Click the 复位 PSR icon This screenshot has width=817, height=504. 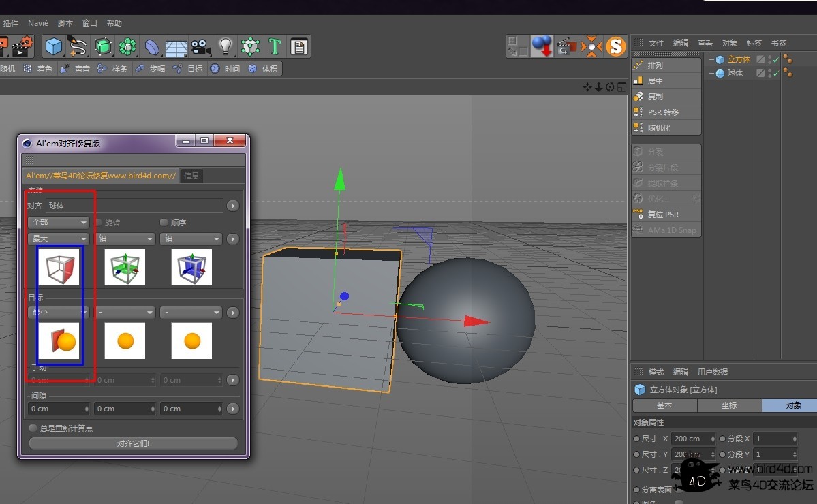coord(662,214)
